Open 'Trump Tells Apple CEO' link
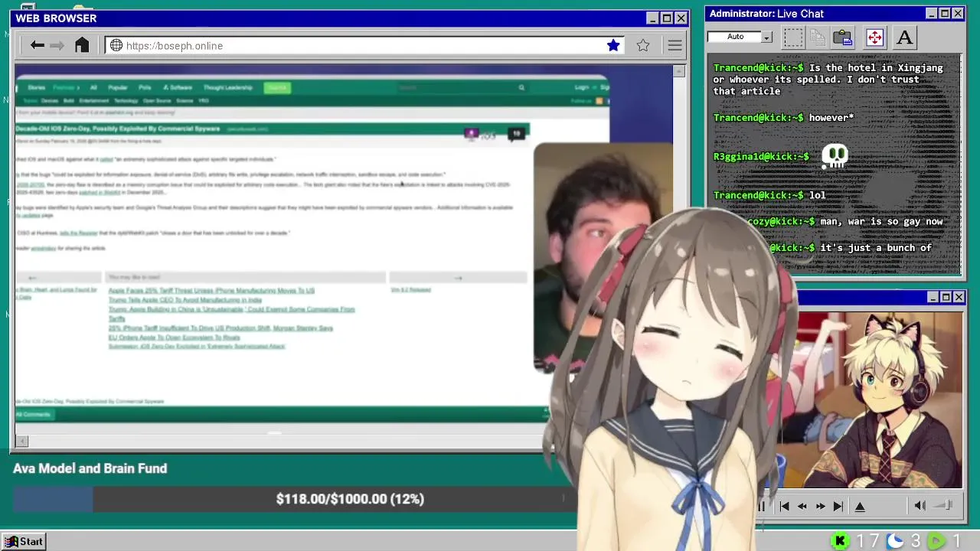 click(x=185, y=300)
